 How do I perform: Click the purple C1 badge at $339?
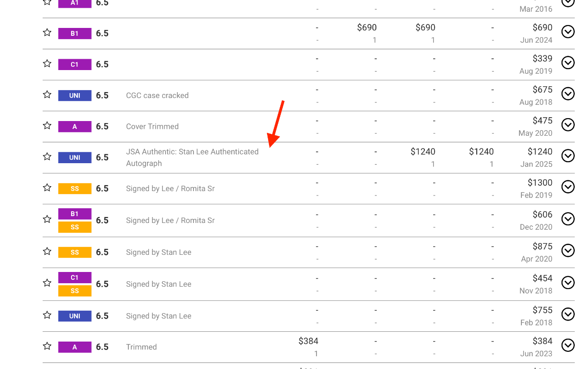click(x=74, y=64)
